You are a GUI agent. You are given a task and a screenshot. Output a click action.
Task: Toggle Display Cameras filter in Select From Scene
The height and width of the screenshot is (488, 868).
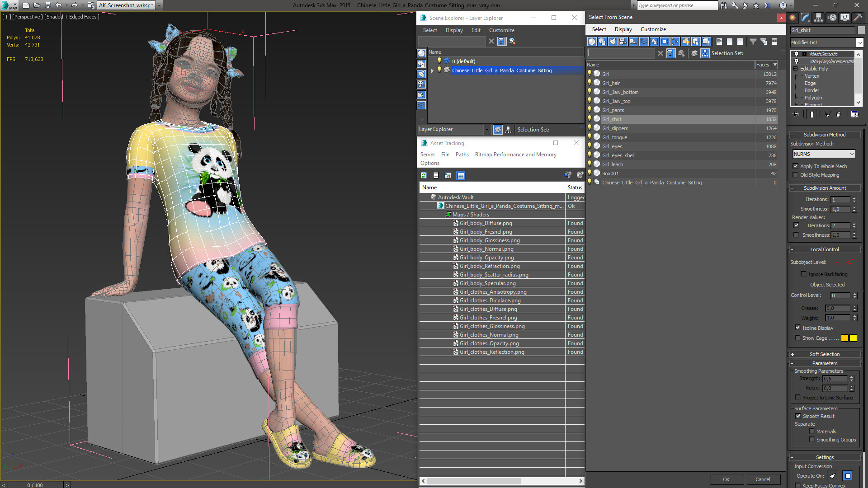pyautogui.click(x=623, y=42)
